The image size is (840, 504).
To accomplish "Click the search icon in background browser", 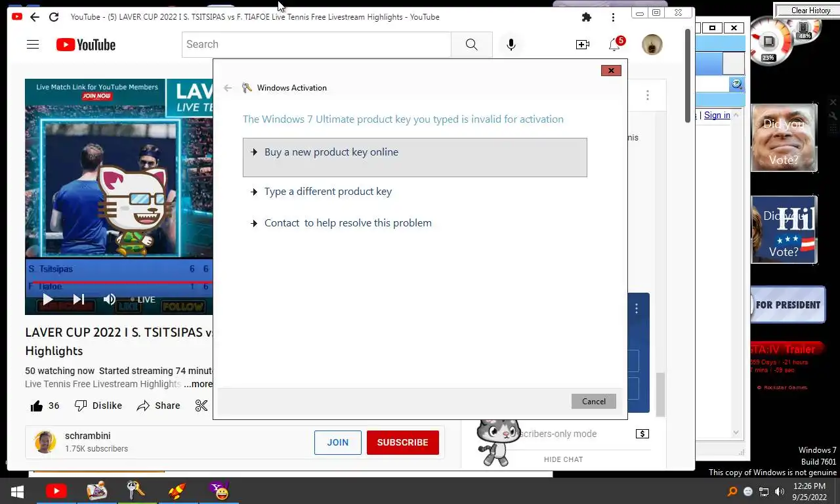I will [736, 84].
